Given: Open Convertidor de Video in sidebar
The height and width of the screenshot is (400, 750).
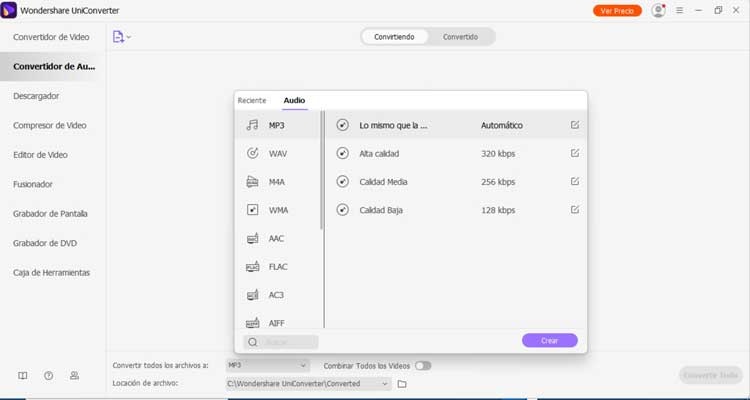Looking at the screenshot, I should point(51,37).
